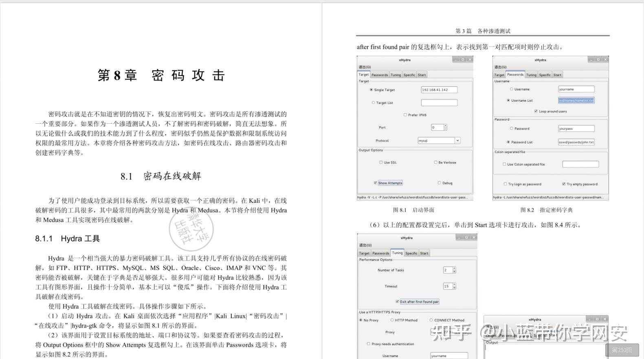Choose the Username radio button in Figure 8.2
This screenshot has height=359, width=644.
click(511, 89)
